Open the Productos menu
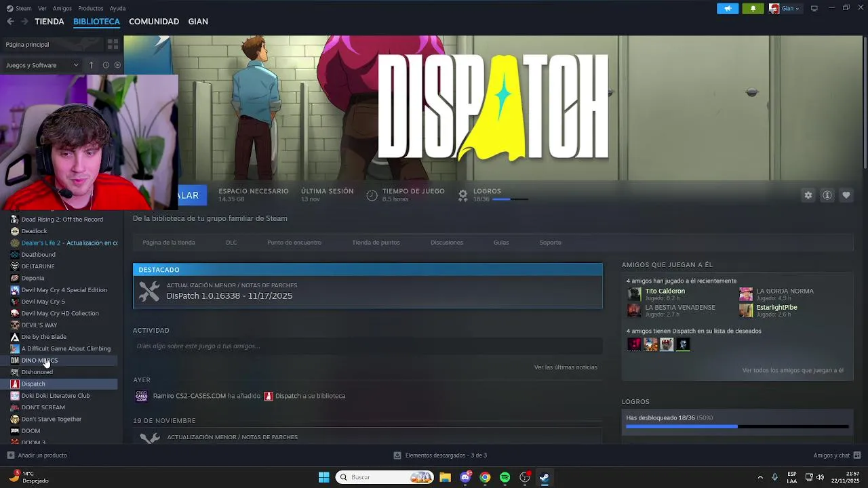The height and width of the screenshot is (488, 868). [91, 8]
